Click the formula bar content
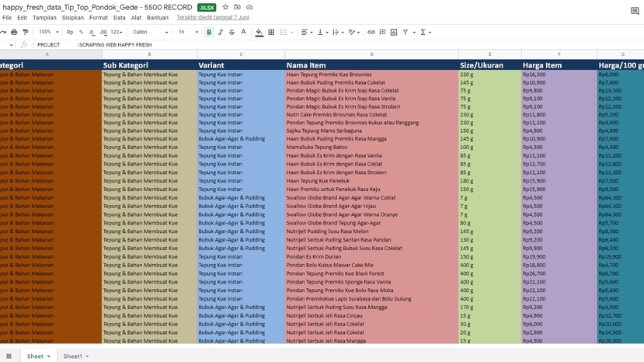This screenshot has width=644, height=362. pos(95,45)
